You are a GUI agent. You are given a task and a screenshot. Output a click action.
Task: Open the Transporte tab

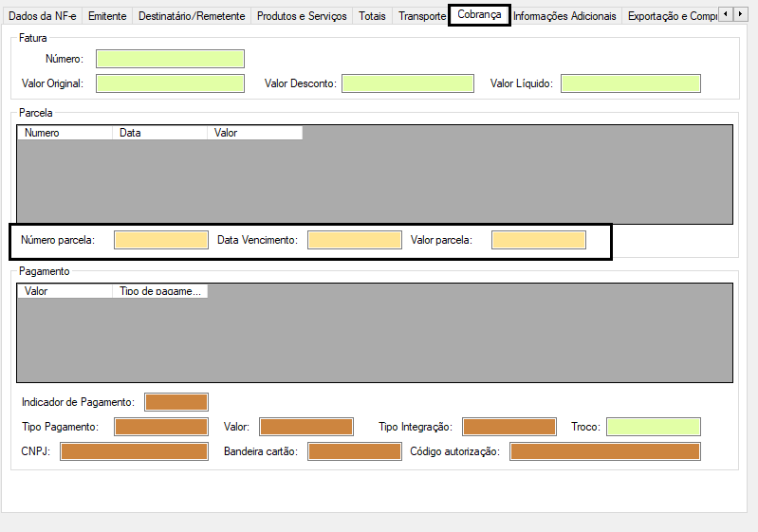(421, 16)
